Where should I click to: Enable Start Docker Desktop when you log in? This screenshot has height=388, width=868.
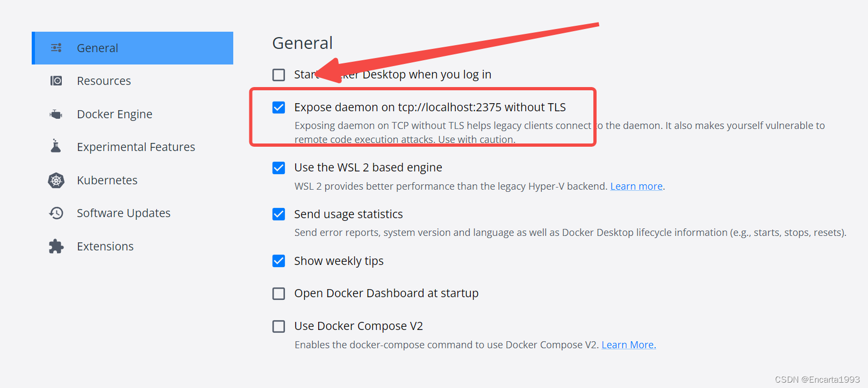278,75
